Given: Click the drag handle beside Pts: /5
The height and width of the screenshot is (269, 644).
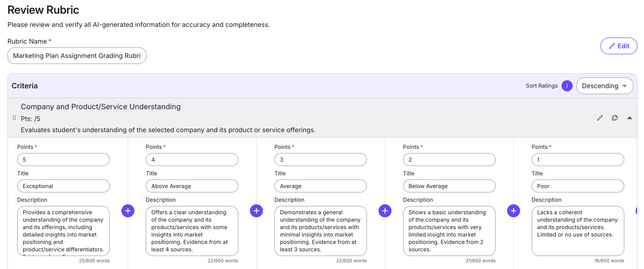Looking at the screenshot, I should point(14,118).
